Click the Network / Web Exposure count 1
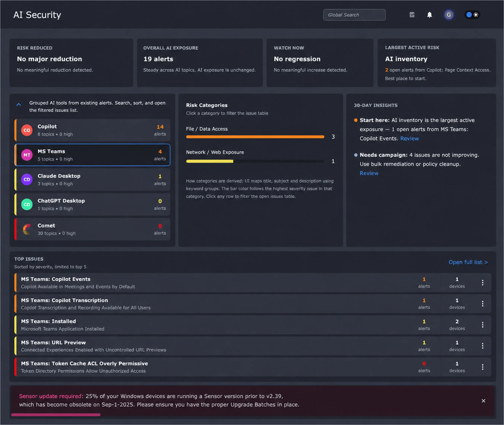Viewport: 504px width, 425px height. (x=333, y=161)
